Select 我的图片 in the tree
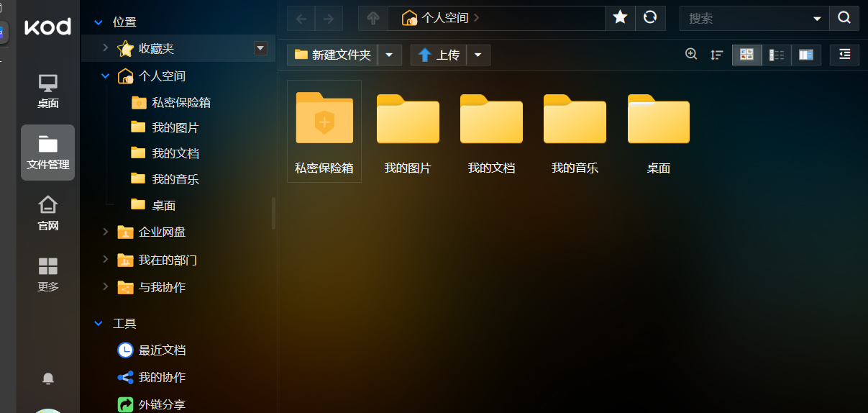The width and height of the screenshot is (868, 413). 175,128
